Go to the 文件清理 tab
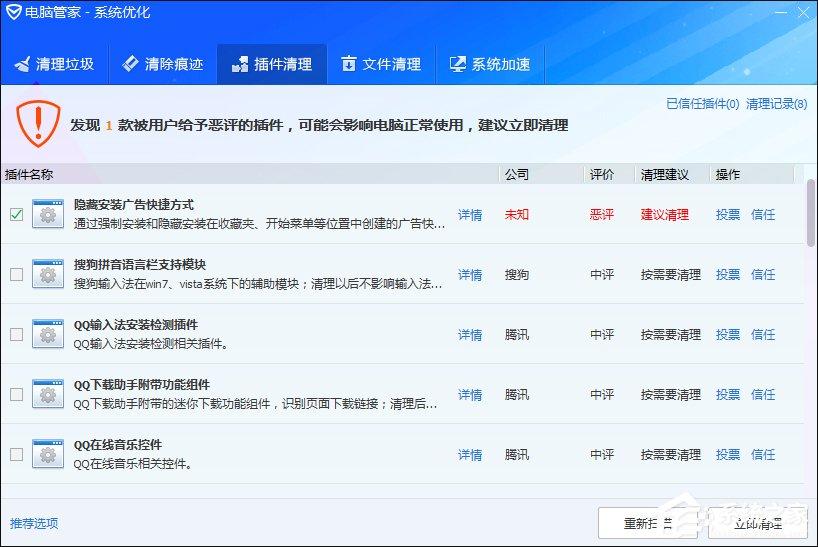 point(380,64)
